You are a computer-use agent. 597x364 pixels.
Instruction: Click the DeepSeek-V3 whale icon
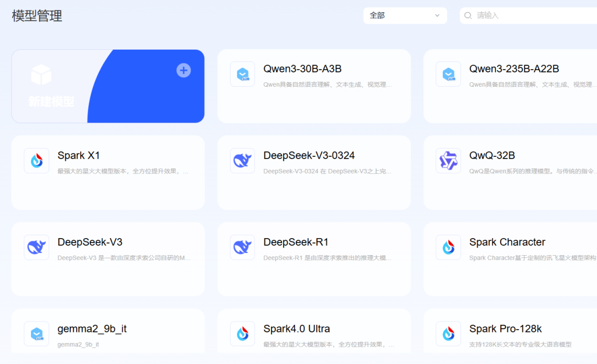pyautogui.click(x=36, y=247)
